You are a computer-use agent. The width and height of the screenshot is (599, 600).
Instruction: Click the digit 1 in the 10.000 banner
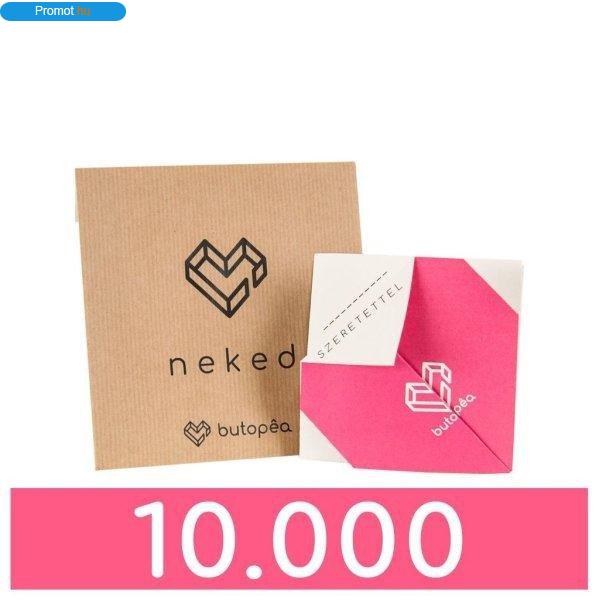click(152, 538)
